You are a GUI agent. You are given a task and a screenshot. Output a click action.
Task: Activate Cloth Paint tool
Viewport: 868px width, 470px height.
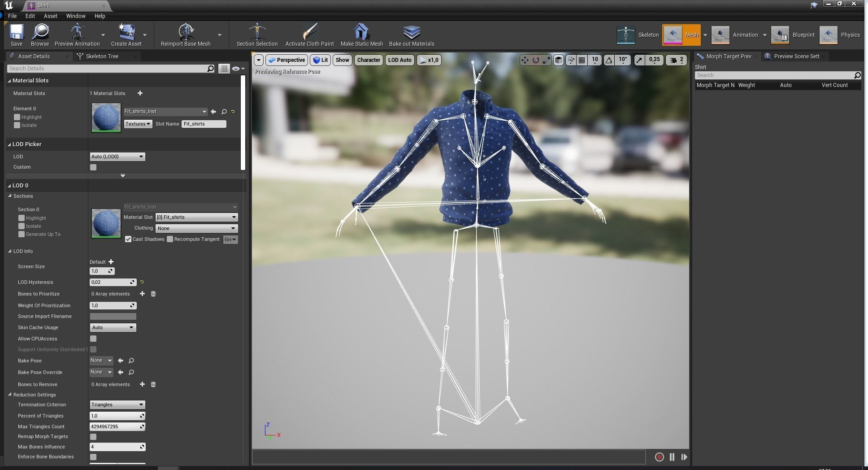pos(309,35)
